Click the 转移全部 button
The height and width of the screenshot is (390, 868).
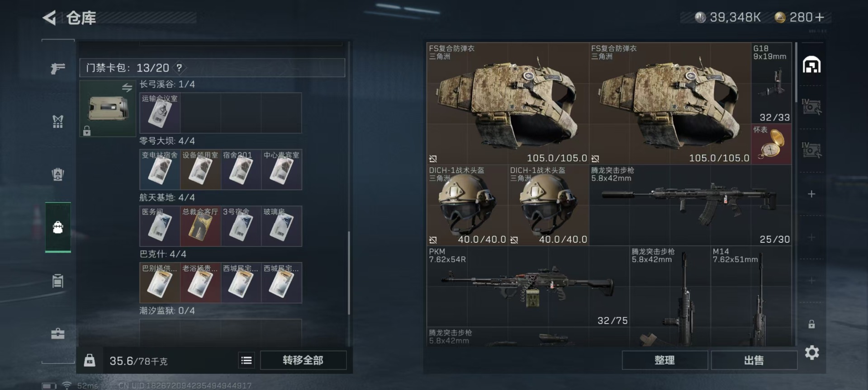pos(303,360)
